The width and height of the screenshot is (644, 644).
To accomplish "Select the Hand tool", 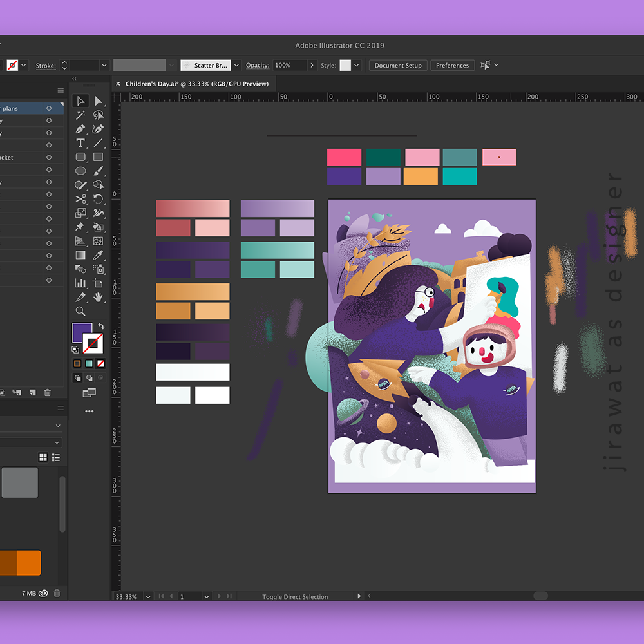I will coord(98,298).
